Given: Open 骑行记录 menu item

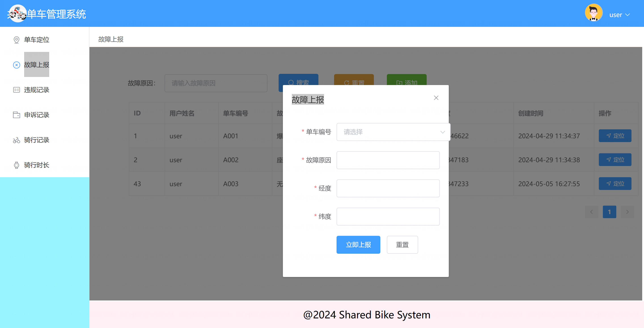Looking at the screenshot, I should [36, 140].
